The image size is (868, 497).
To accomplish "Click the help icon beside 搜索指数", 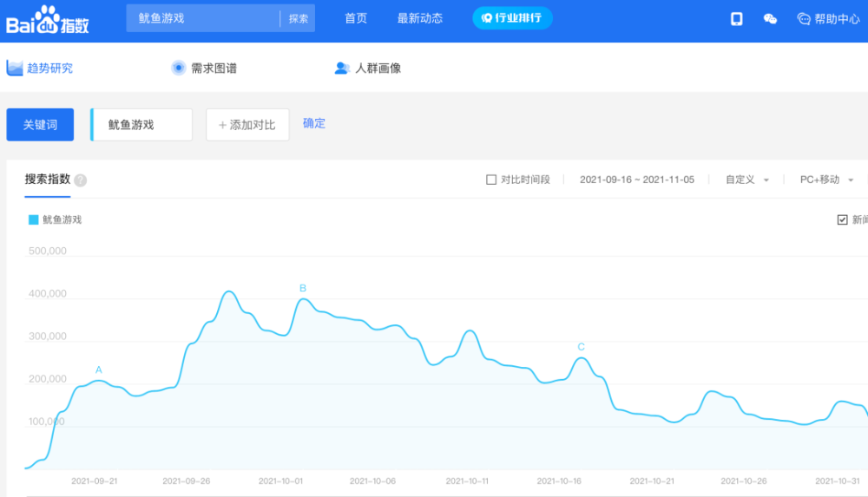I will pyautogui.click(x=81, y=180).
